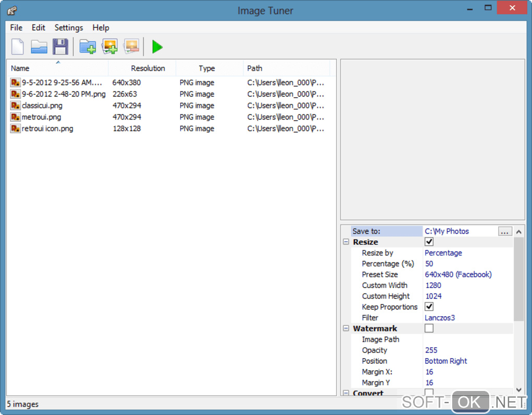Click the Add images toolbar icon
This screenshot has height=415, width=532.
110,47
